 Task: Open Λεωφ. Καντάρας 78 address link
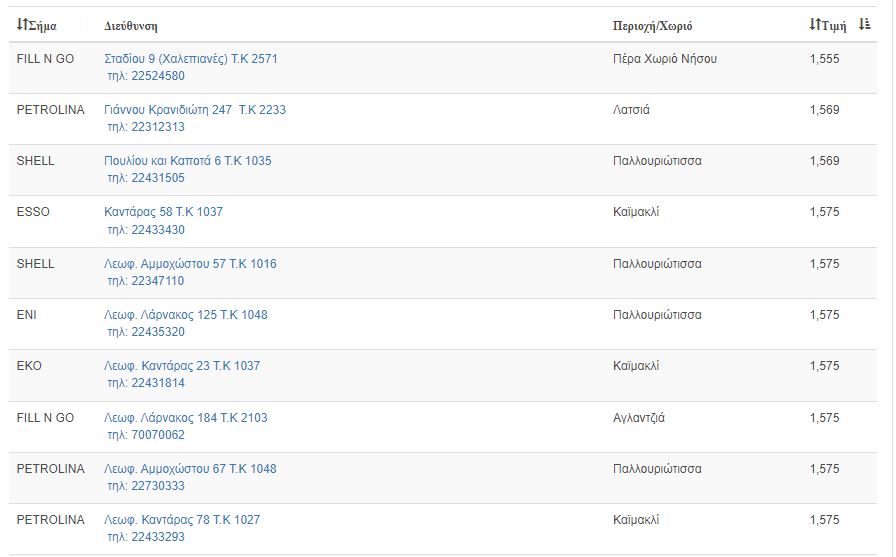pos(182,520)
